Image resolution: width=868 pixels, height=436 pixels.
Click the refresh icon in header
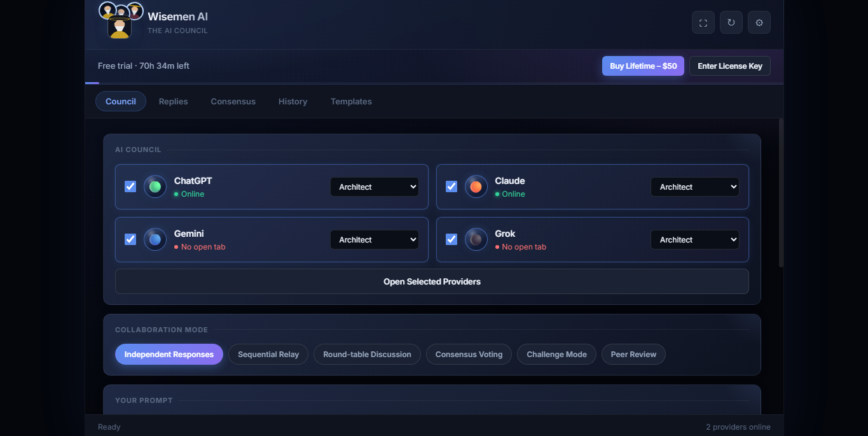pos(731,22)
